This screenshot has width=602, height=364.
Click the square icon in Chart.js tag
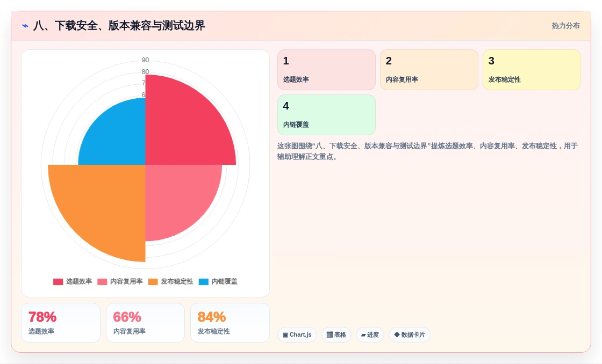click(x=285, y=335)
